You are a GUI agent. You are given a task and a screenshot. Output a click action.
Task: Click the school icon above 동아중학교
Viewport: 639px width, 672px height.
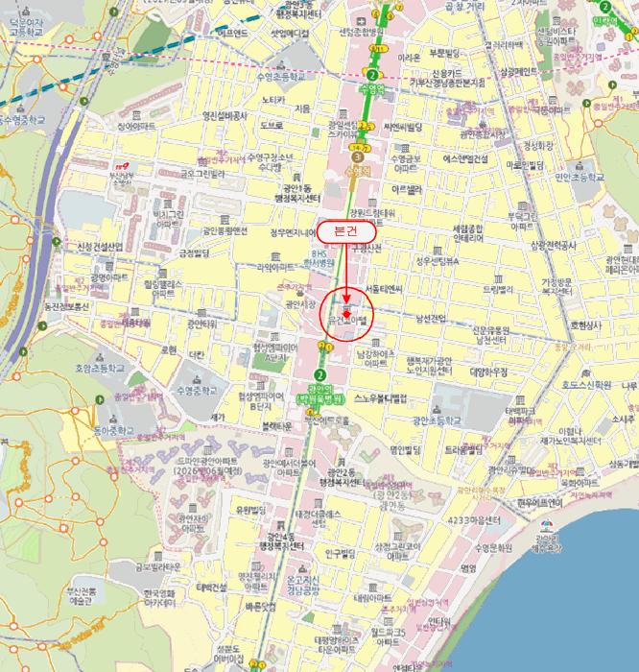tap(113, 420)
